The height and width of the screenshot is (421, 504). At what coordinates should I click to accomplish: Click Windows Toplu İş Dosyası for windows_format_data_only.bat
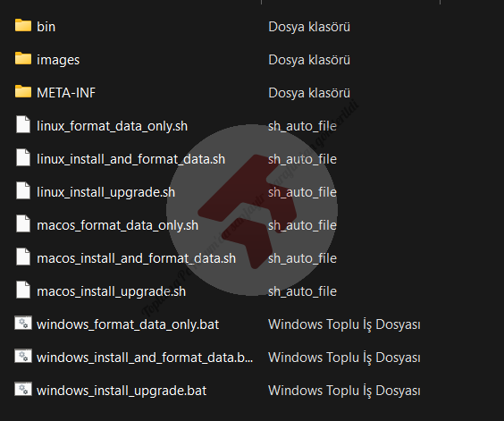click(x=344, y=324)
